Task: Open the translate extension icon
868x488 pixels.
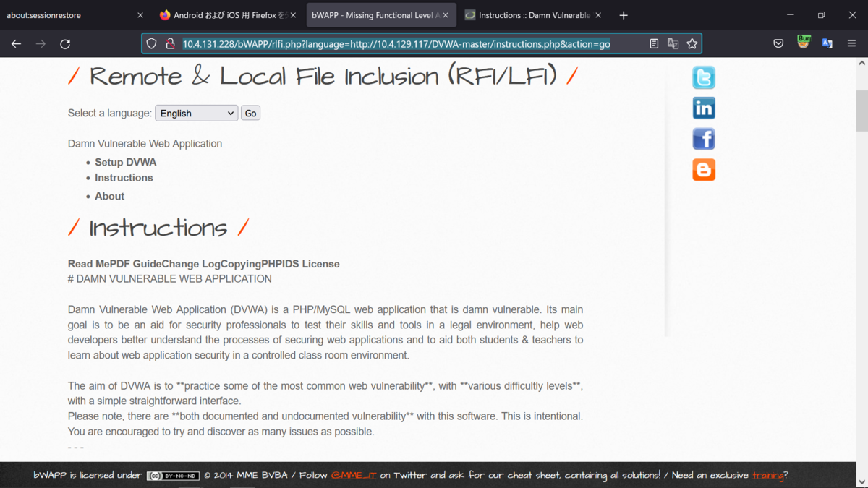Action: [x=827, y=44]
